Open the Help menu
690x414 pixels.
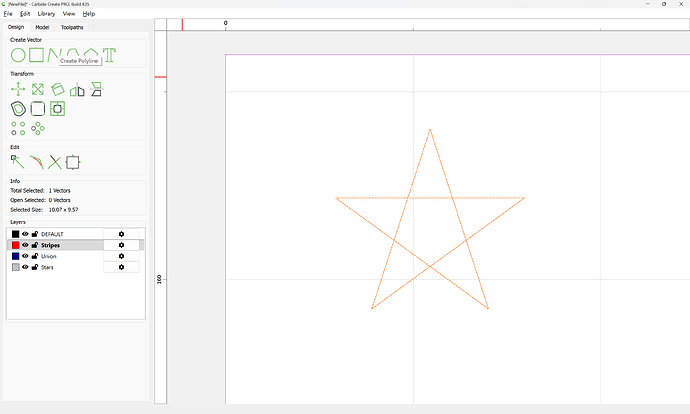tap(89, 14)
